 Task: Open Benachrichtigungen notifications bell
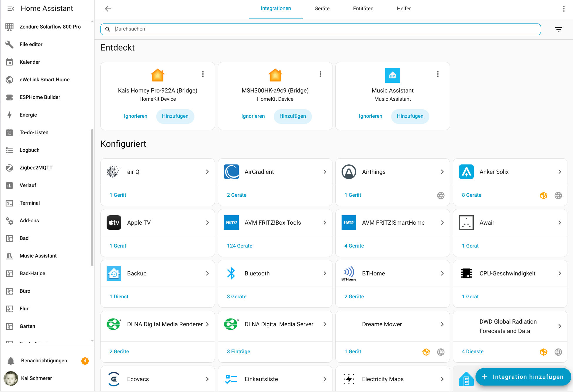tap(47, 361)
